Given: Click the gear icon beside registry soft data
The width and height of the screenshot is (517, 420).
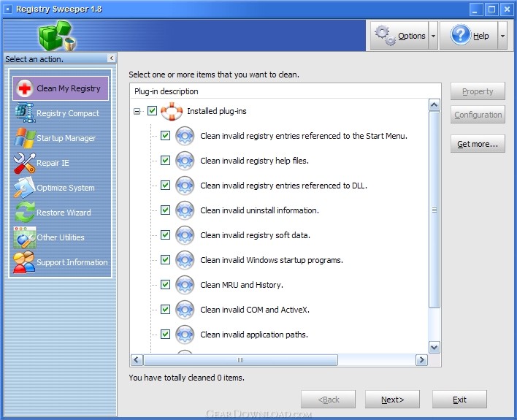Looking at the screenshot, I should pos(185,235).
